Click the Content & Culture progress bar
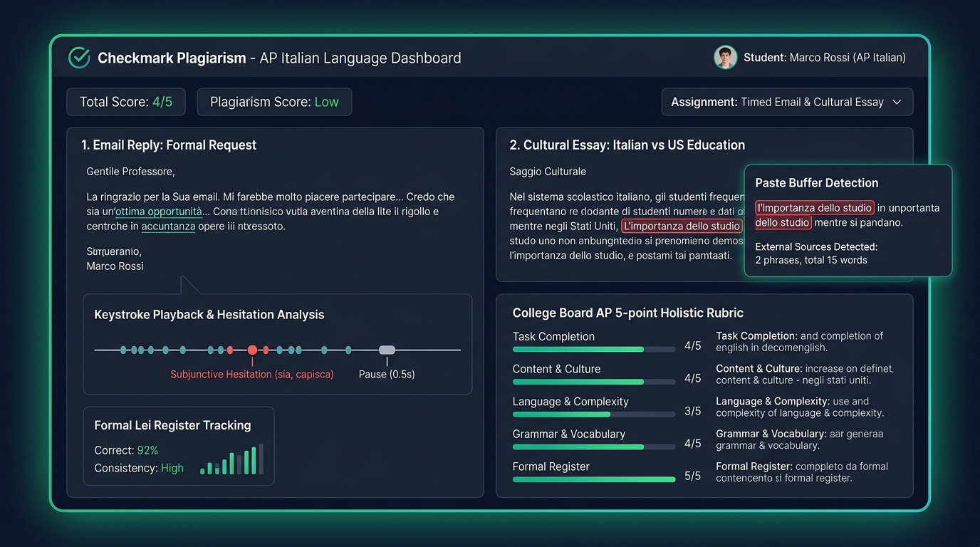This screenshot has height=547, width=980. 594,382
